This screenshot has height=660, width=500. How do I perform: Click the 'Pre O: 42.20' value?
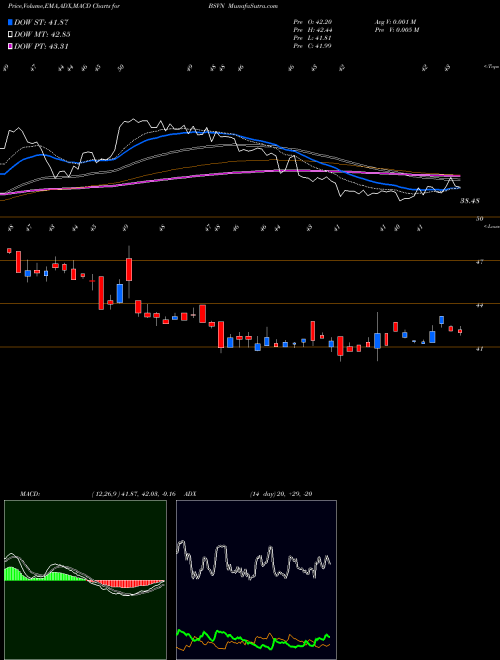click(x=312, y=22)
